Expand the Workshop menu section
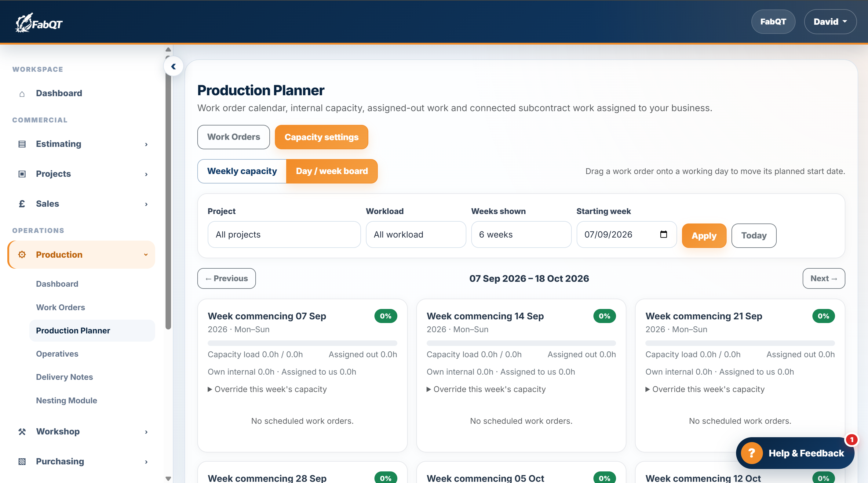 pyautogui.click(x=146, y=432)
